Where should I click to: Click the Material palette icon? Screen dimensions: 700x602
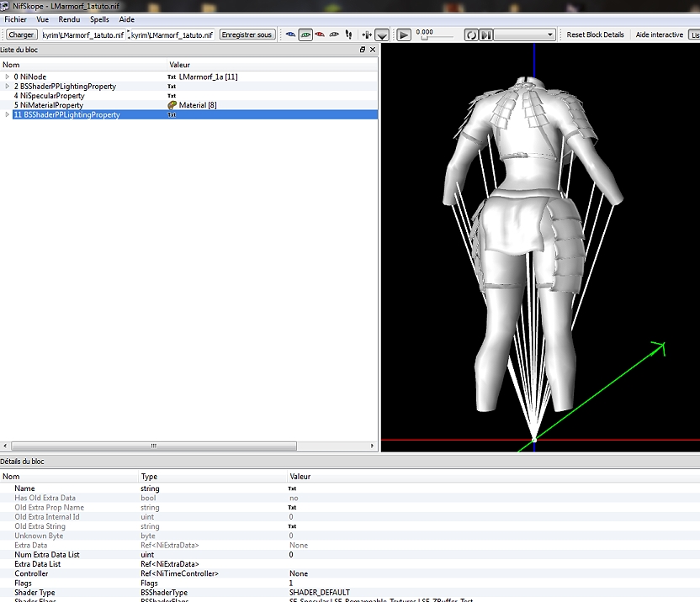172,105
